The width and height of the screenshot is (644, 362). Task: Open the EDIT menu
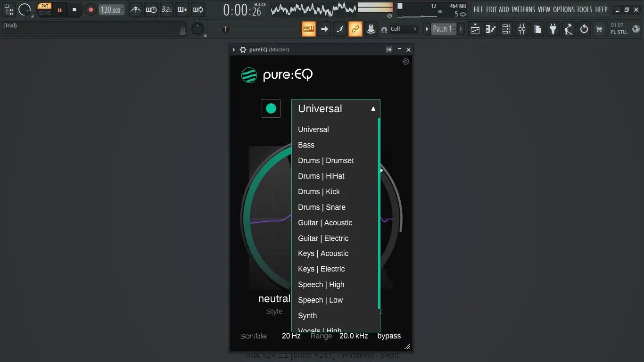[492, 9]
